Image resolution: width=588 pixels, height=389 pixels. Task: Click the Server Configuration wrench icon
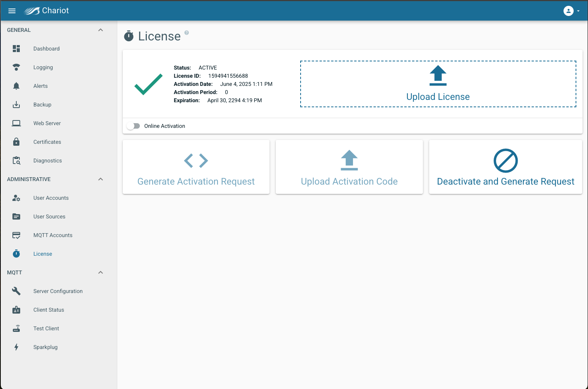click(16, 291)
